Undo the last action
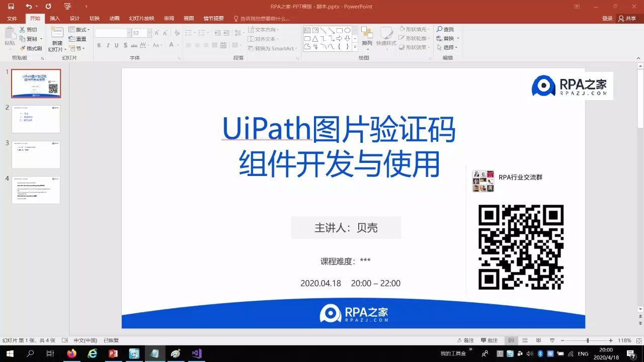The height and width of the screenshot is (362, 644). (29, 7)
